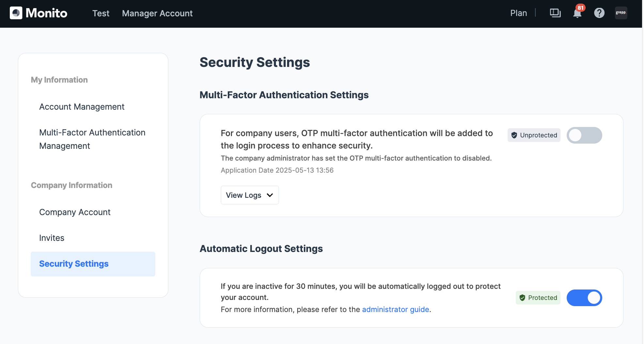The image size is (644, 344).
Task: Enable the OTP multi-factor authentication toggle
Action: [x=584, y=135]
